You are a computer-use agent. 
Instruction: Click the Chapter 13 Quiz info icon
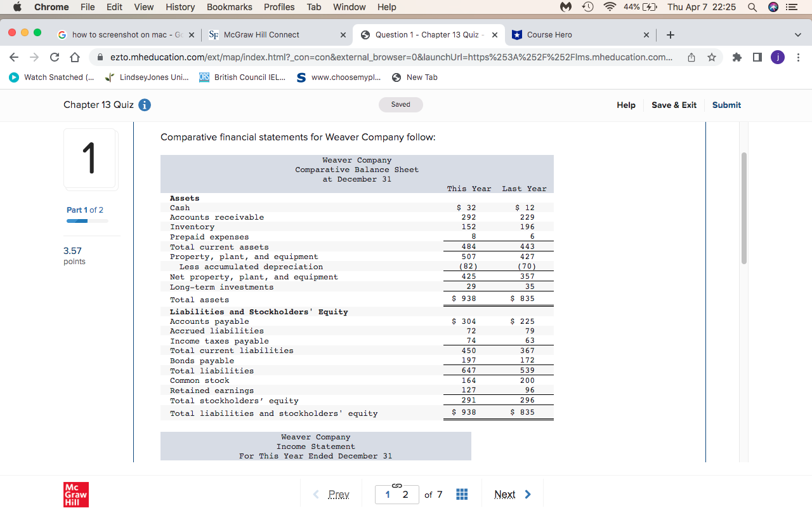tap(145, 105)
